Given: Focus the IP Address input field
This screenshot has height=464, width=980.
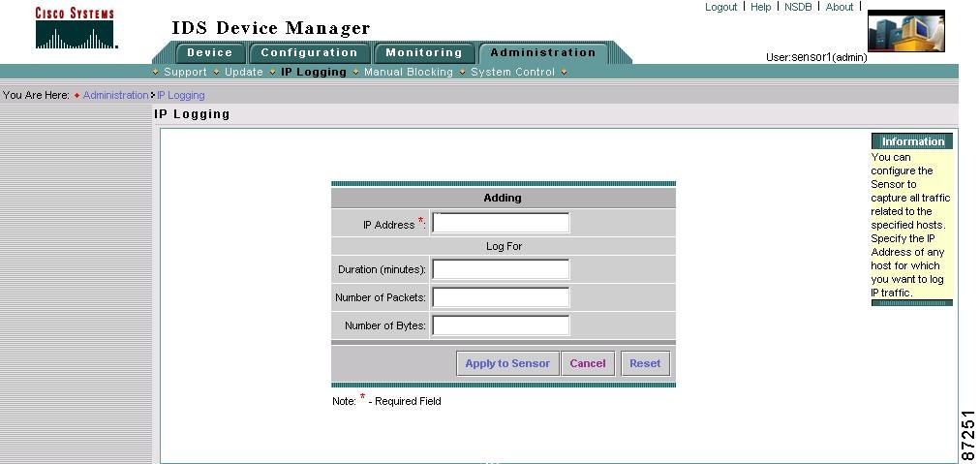Looking at the screenshot, I should [501, 223].
